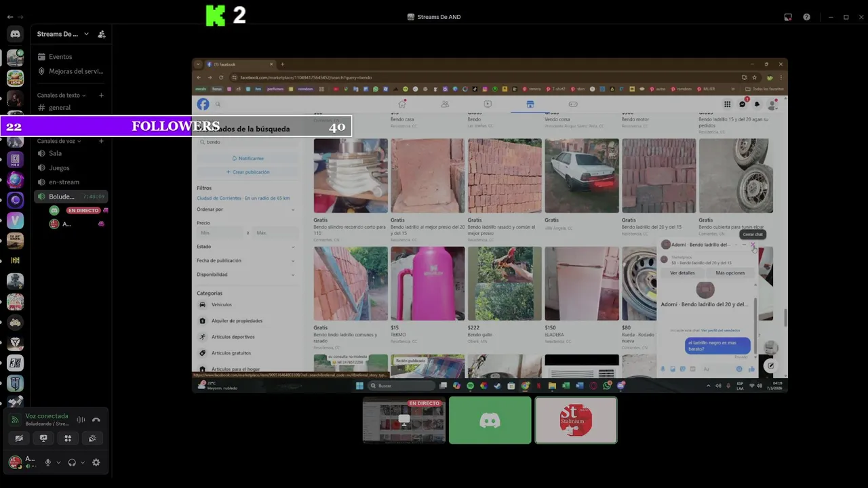This screenshot has height=488, width=868.
Task: Share your screen from the voice panel
Action: [x=43, y=439]
